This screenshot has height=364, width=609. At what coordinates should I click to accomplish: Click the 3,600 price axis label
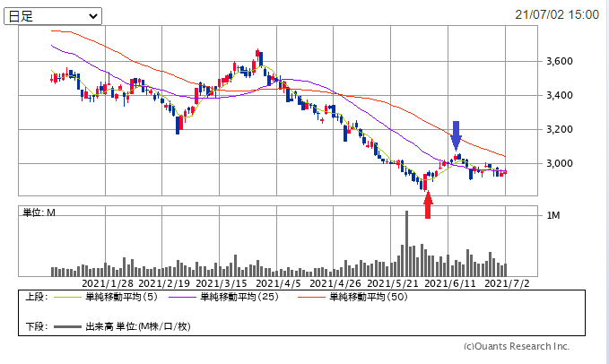[x=559, y=61]
